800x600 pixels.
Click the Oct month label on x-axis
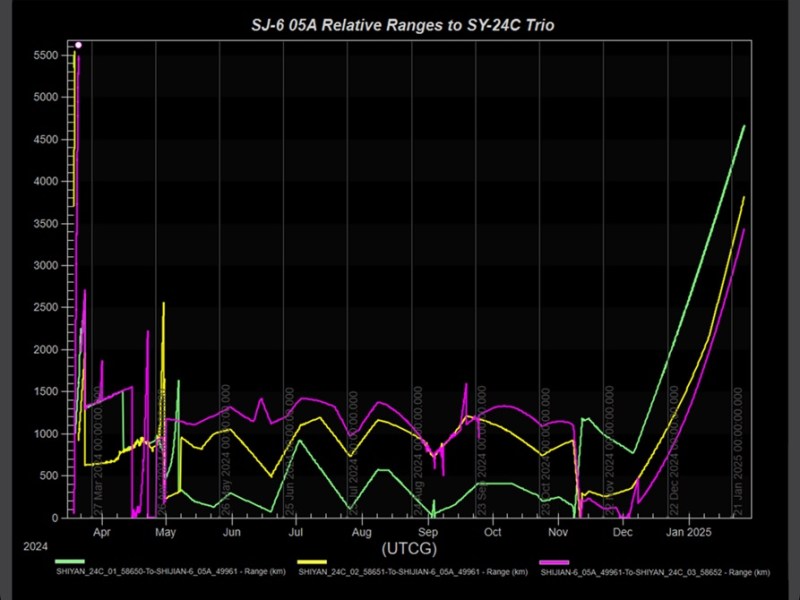click(492, 533)
